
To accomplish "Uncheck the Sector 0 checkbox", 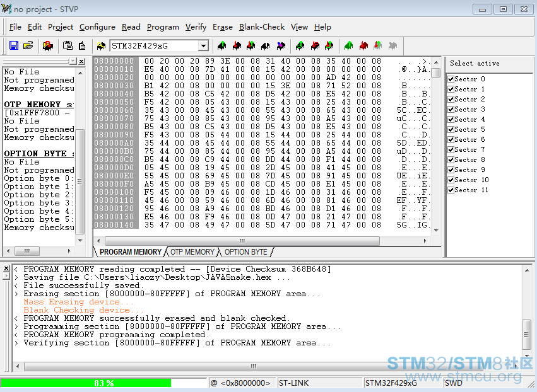I will click(x=451, y=79).
